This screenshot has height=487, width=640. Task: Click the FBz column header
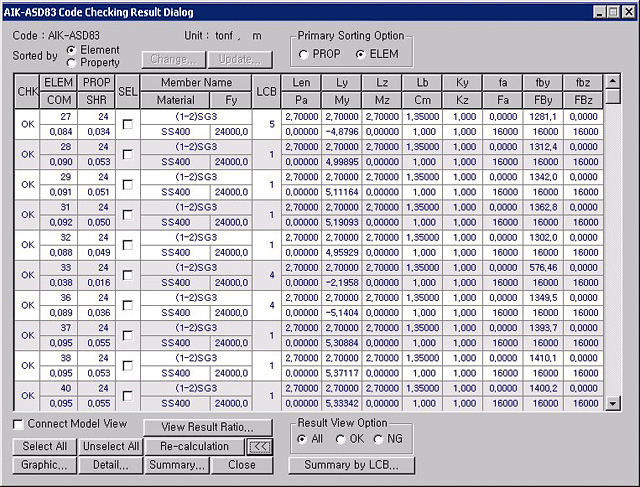583,100
